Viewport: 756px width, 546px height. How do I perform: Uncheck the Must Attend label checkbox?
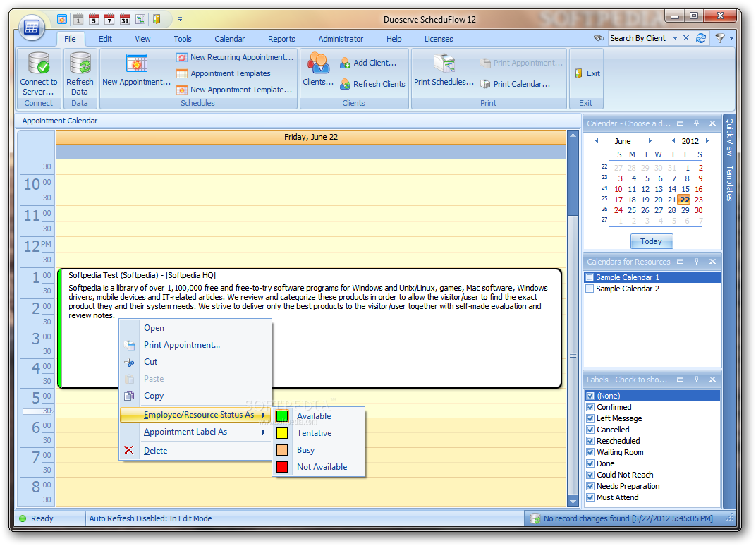590,497
